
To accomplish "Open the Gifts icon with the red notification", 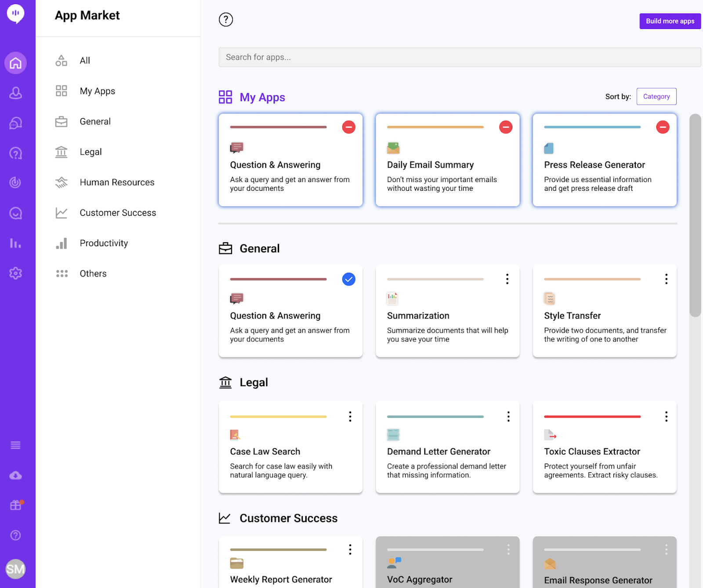I will 16,505.
